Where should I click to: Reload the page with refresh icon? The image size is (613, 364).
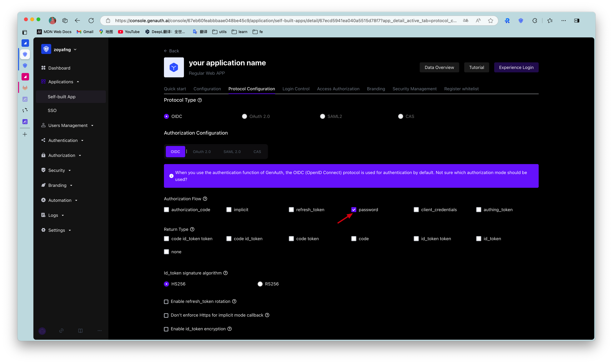pyautogui.click(x=91, y=21)
